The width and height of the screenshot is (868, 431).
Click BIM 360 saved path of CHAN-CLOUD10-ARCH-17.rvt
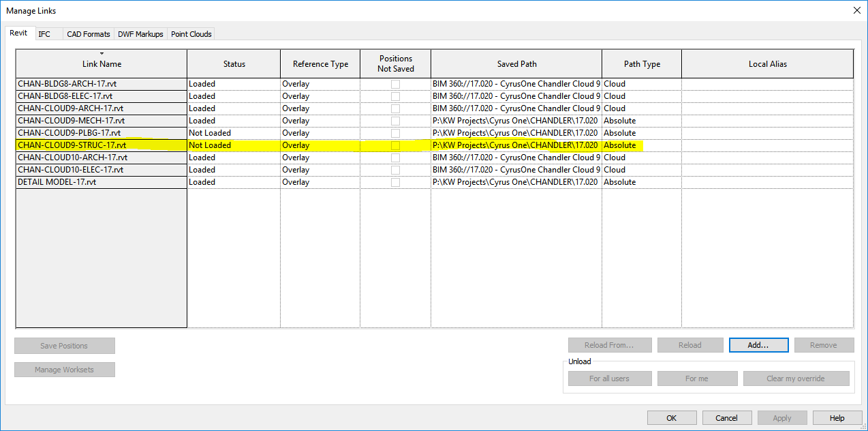[516, 158]
